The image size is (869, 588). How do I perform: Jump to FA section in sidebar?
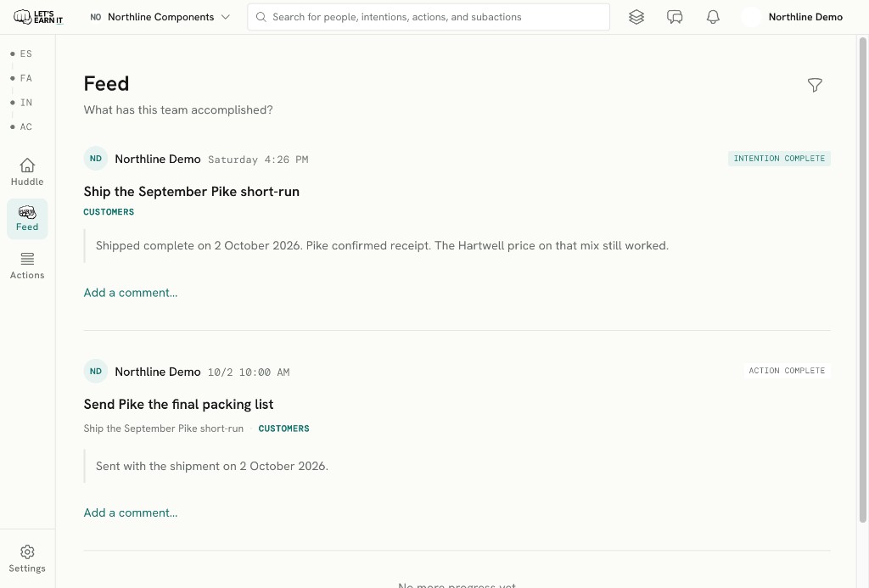tap(22, 78)
